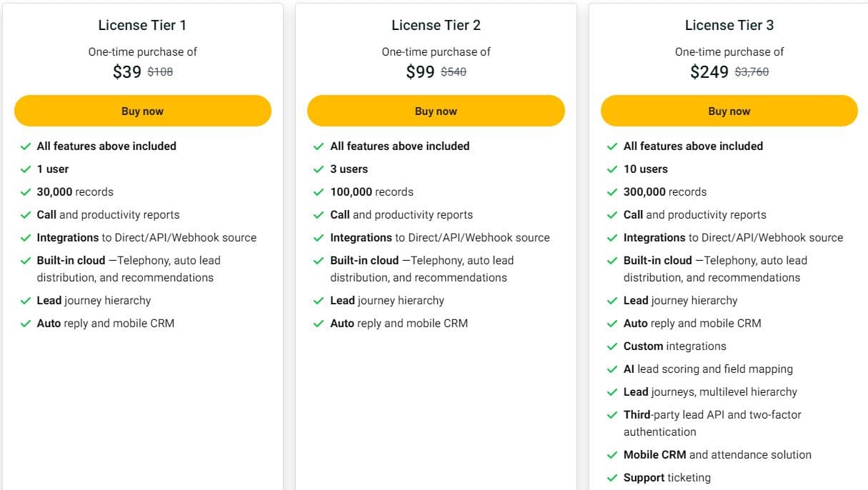Click the $39 price in Tier 1
This screenshot has height=490, width=868.
127,71
